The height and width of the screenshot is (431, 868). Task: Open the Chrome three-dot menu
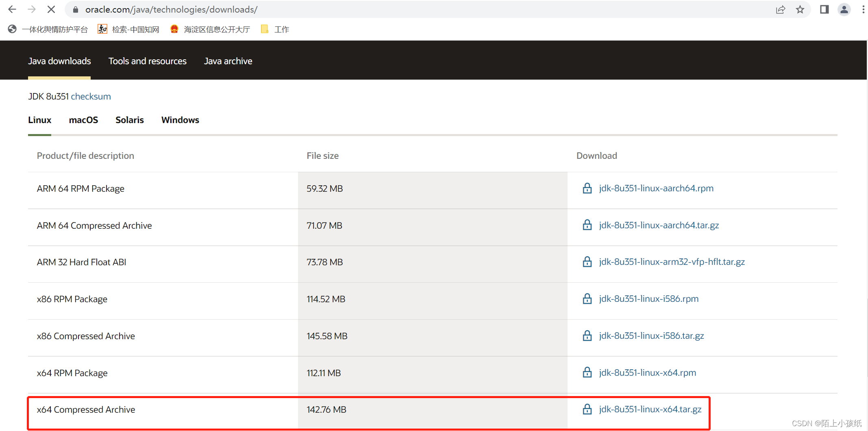coord(863,9)
